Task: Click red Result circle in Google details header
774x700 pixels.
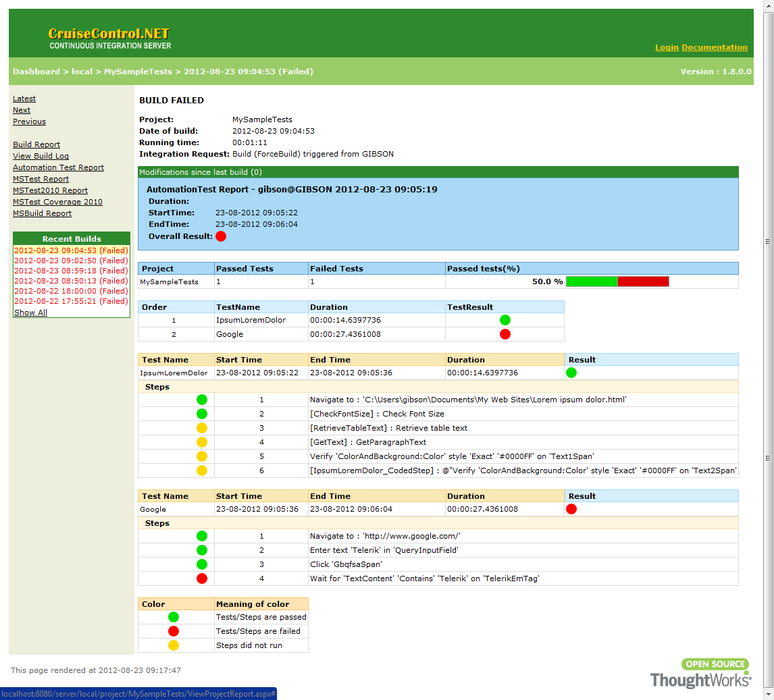Action: pos(571,509)
